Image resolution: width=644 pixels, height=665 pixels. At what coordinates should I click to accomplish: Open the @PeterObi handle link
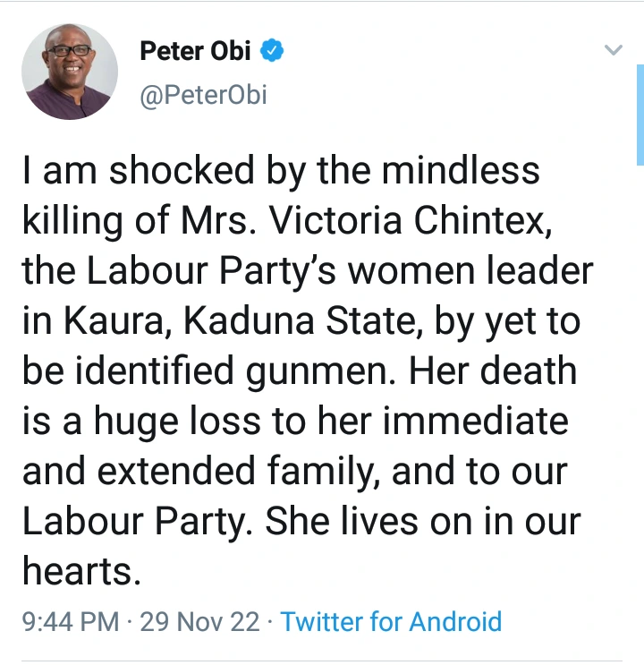pos(203,95)
